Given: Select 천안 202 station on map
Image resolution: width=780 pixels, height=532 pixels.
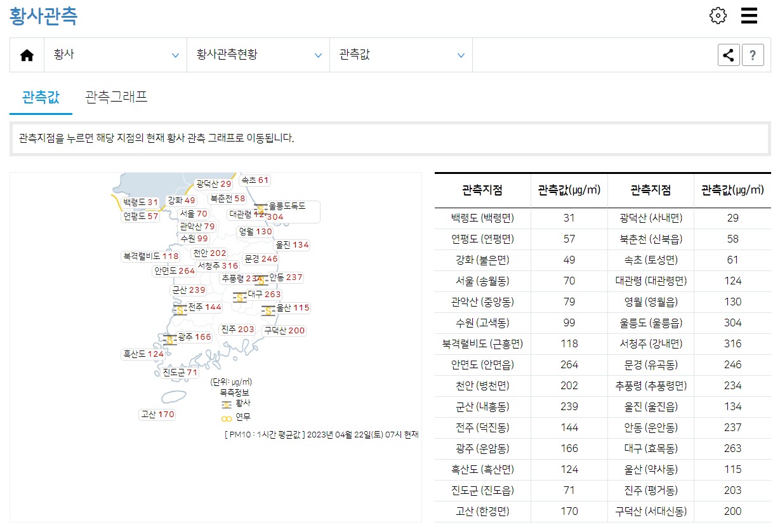Looking at the screenshot, I should pyautogui.click(x=209, y=253).
